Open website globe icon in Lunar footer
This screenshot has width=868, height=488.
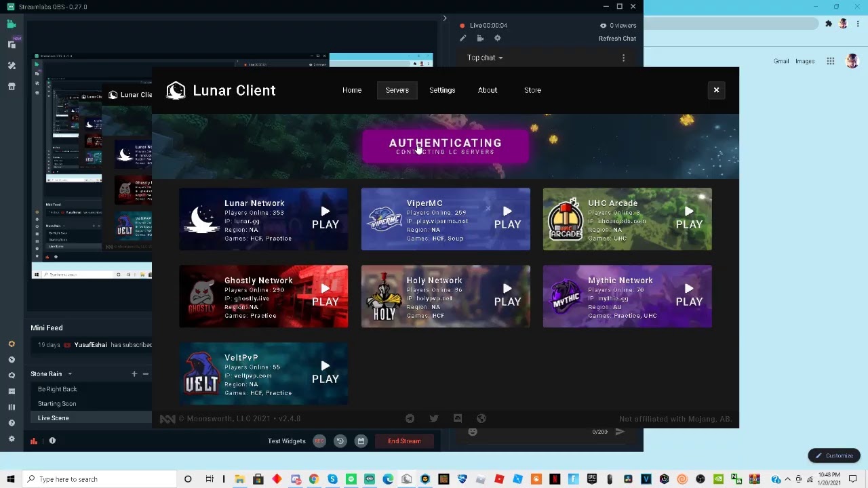tap(481, 419)
